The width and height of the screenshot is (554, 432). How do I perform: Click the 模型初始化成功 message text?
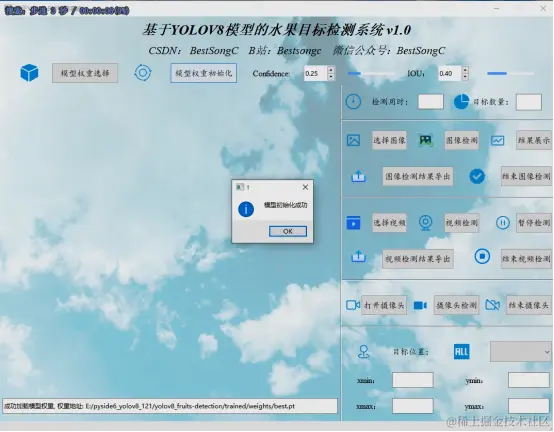click(x=285, y=205)
